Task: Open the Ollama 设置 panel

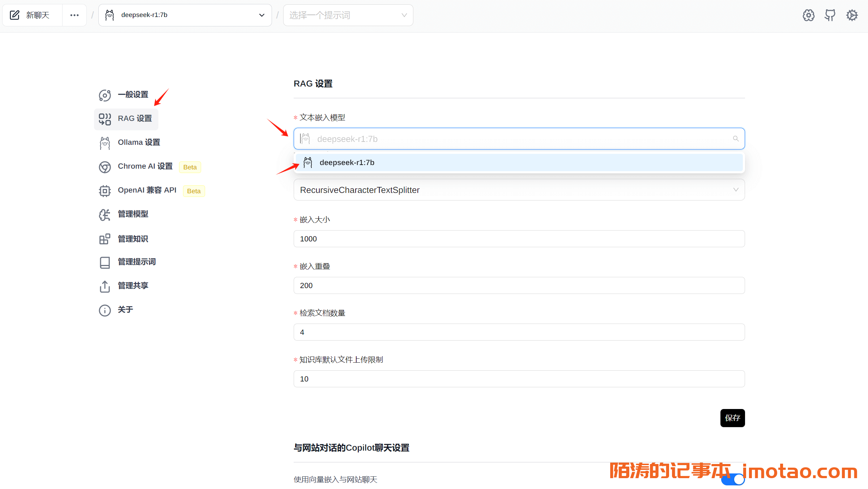Action: point(139,142)
